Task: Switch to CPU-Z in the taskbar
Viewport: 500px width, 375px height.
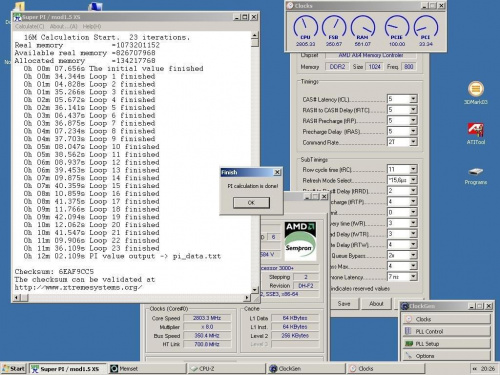Action: [227, 369]
